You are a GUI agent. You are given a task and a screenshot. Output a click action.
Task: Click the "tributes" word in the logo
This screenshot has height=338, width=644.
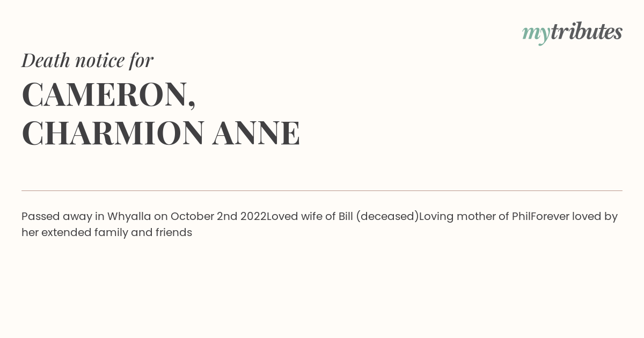click(x=586, y=31)
